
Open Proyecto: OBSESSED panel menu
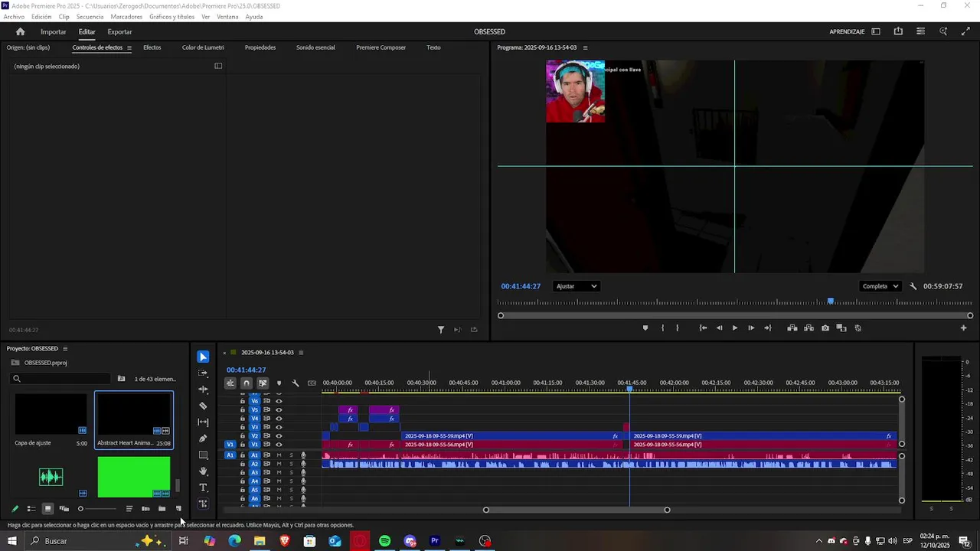click(65, 348)
